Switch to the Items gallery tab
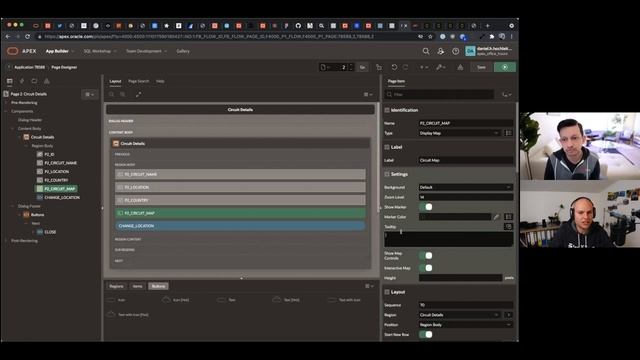640x360 pixels. pyautogui.click(x=138, y=286)
